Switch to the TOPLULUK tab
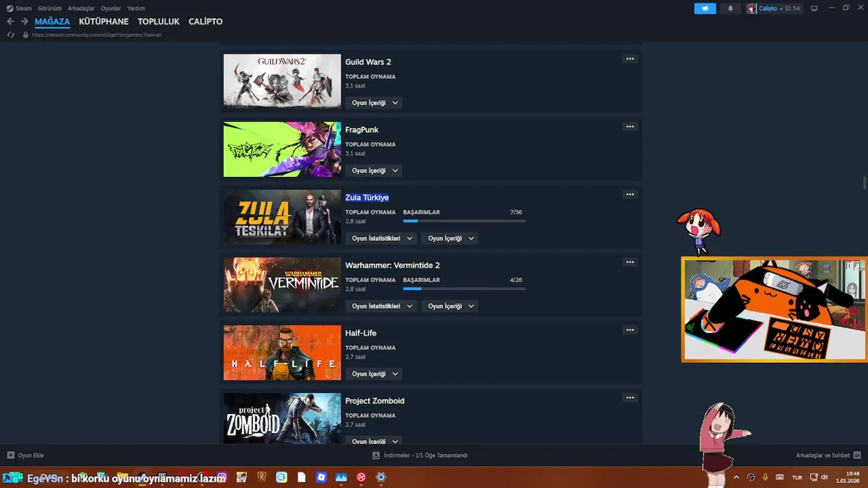 click(x=159, y=22)
